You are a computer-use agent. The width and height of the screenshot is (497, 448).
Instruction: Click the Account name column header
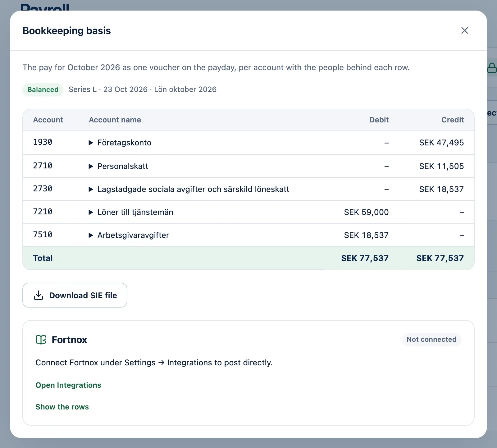(115, 120)
